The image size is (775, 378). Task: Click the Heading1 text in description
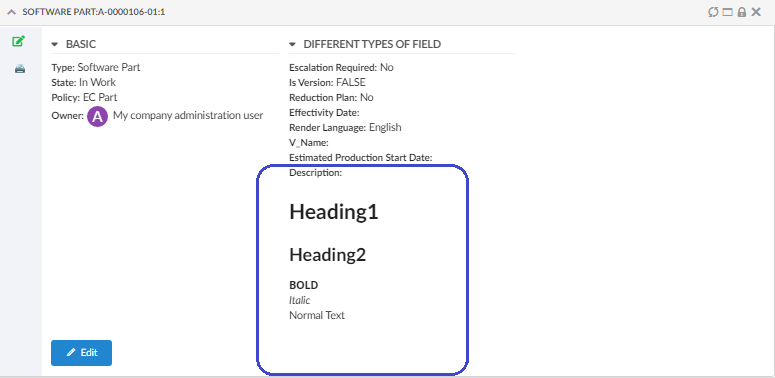334,212
